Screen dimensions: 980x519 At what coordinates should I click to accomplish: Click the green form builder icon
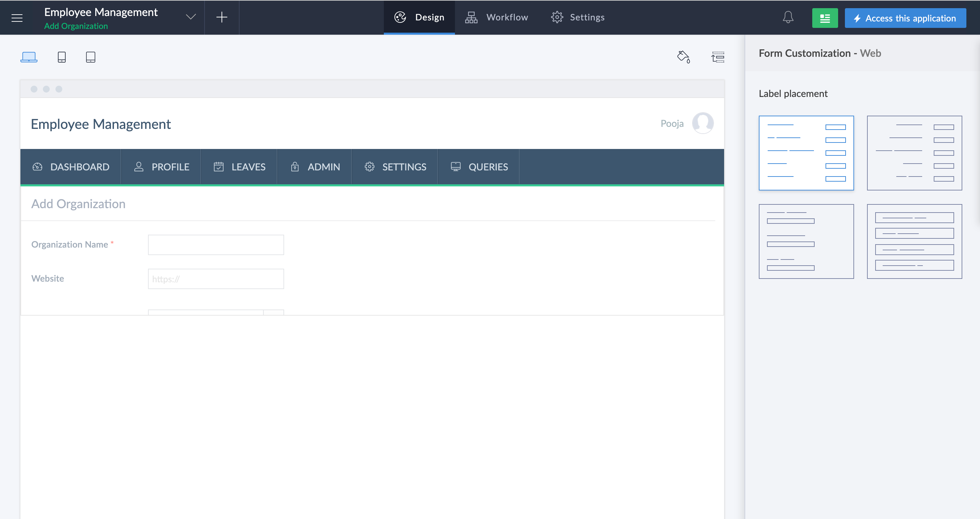point(825,18)
